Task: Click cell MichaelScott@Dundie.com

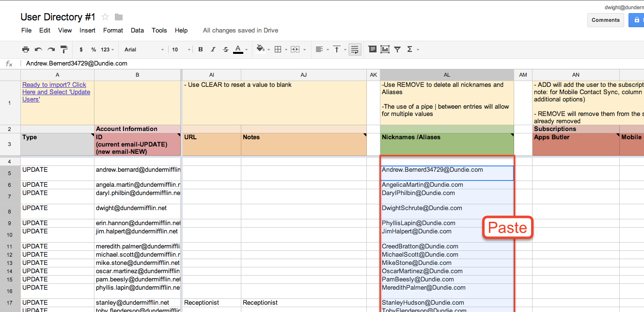Action: (x=447, y=255)
